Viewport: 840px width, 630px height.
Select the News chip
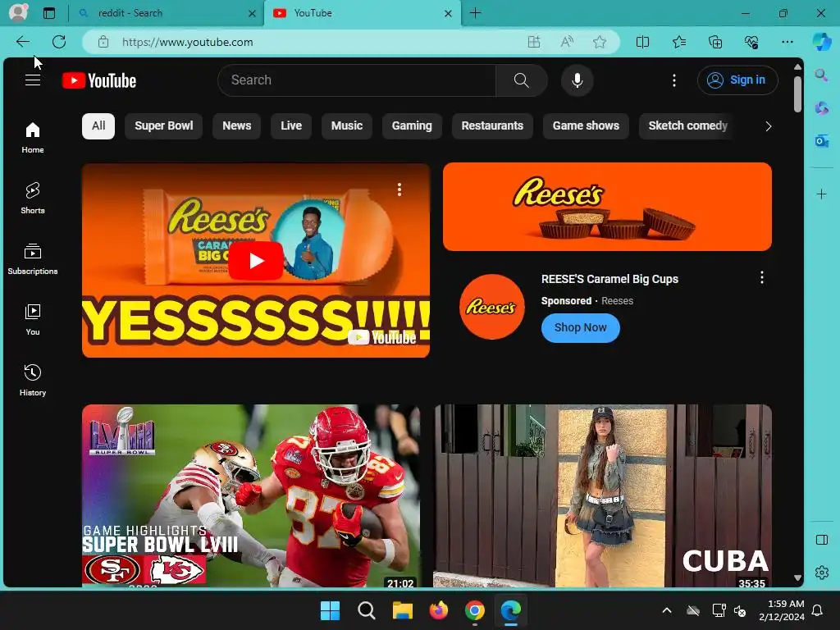click(x=236, y=126)
